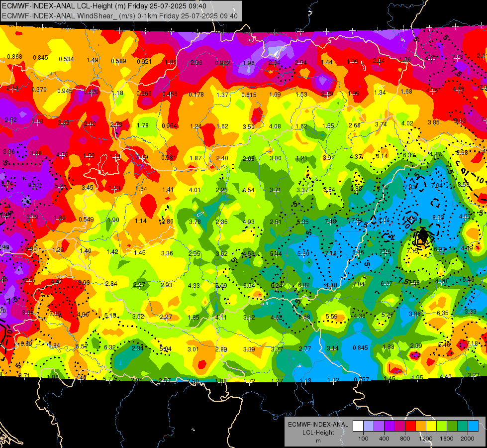
Task: Click the legend label 100
Action: (363, 439)
